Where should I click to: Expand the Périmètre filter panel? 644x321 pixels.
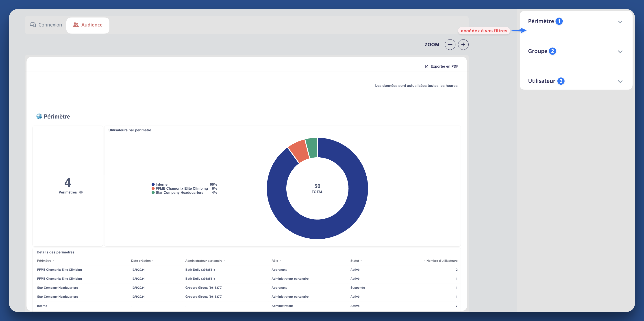[620, 22]
